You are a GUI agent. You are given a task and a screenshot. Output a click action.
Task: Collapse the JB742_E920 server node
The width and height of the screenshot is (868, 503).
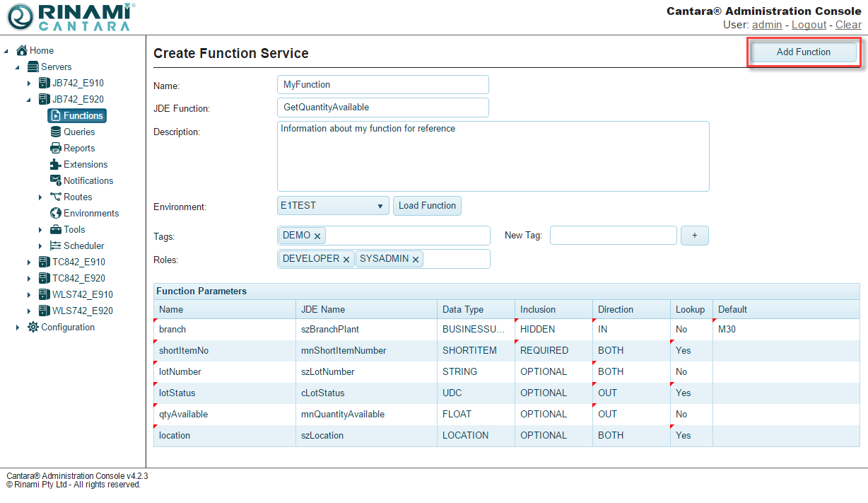pos(29,100)
